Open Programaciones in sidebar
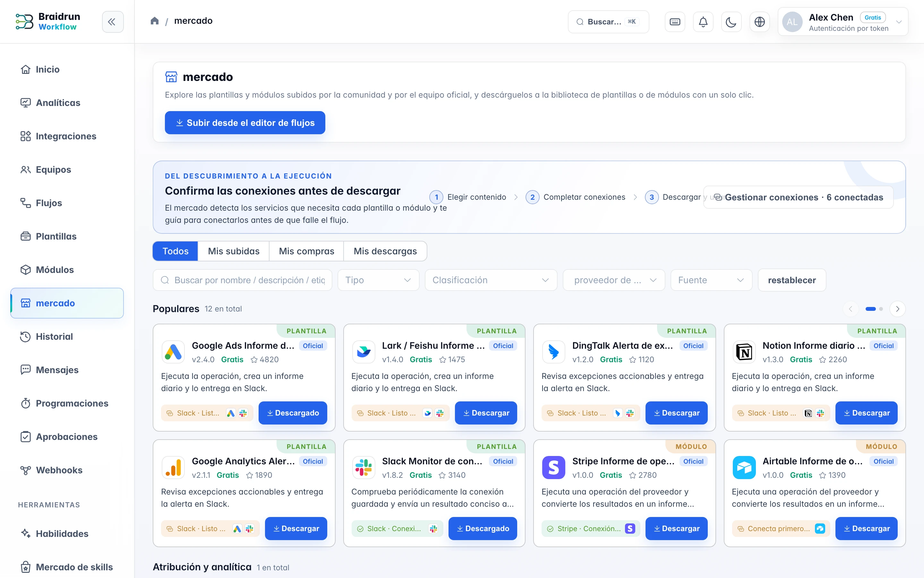The image size is (924, 578). [67, 403]
